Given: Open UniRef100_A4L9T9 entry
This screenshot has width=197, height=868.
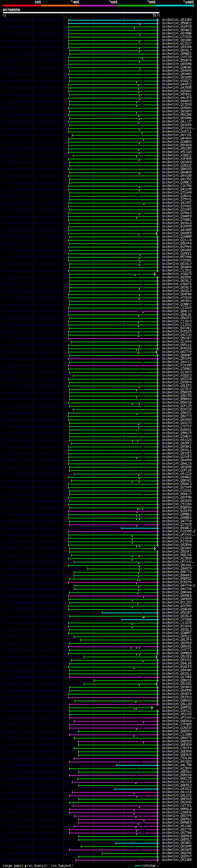Looking at the screenshot, I should point(177,98).
